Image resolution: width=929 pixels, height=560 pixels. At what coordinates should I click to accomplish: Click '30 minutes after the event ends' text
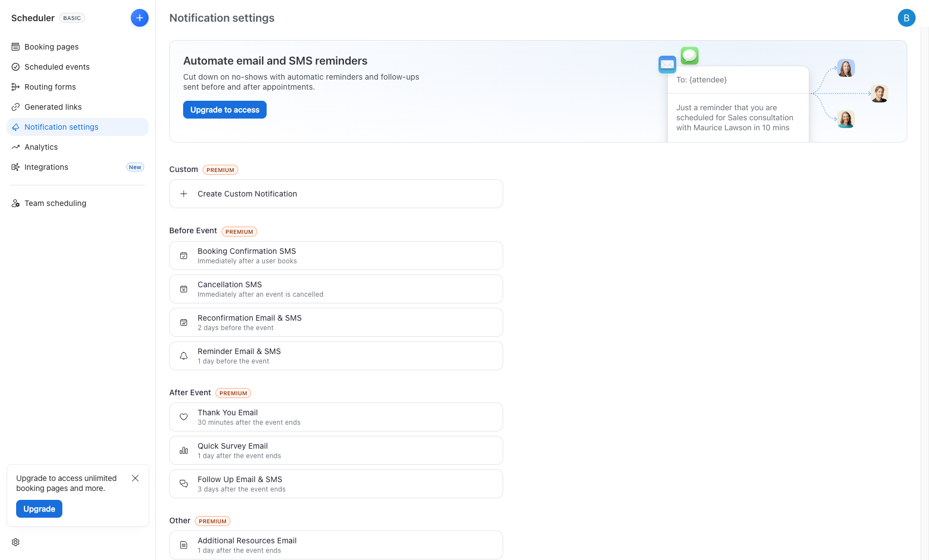click(249, 423)
